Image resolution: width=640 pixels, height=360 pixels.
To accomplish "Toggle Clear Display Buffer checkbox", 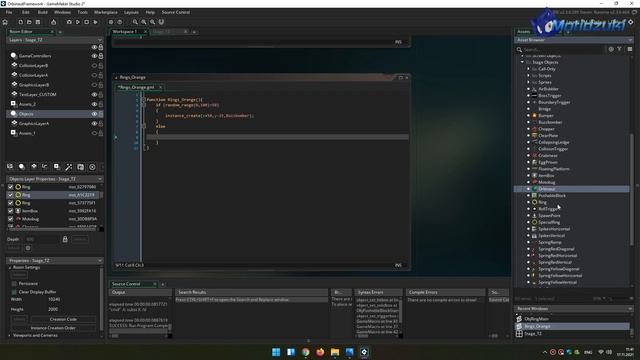I will (x=14, y=292).
